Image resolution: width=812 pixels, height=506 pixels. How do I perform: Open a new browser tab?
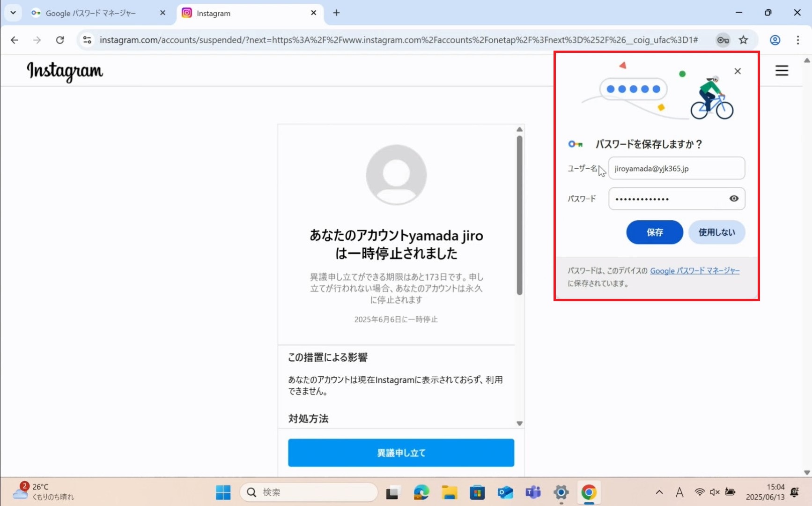click(x=336, y=13)
